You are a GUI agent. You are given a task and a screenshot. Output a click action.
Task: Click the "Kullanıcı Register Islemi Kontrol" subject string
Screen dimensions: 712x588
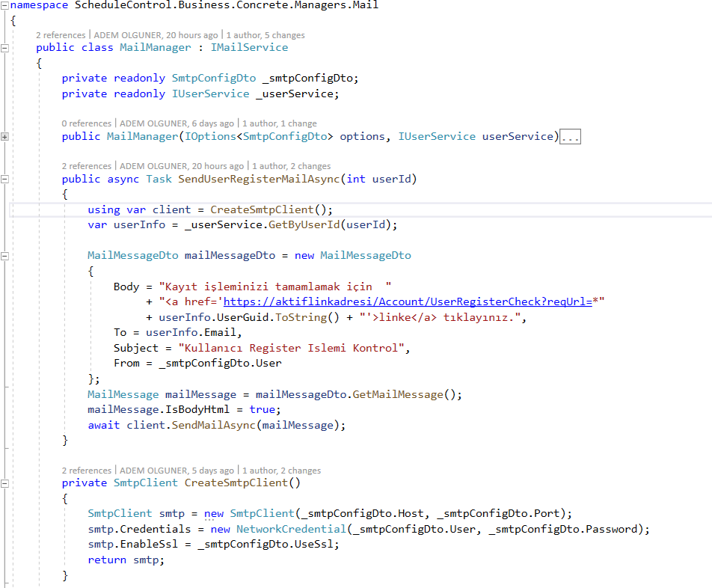click(x=291, y=349)
